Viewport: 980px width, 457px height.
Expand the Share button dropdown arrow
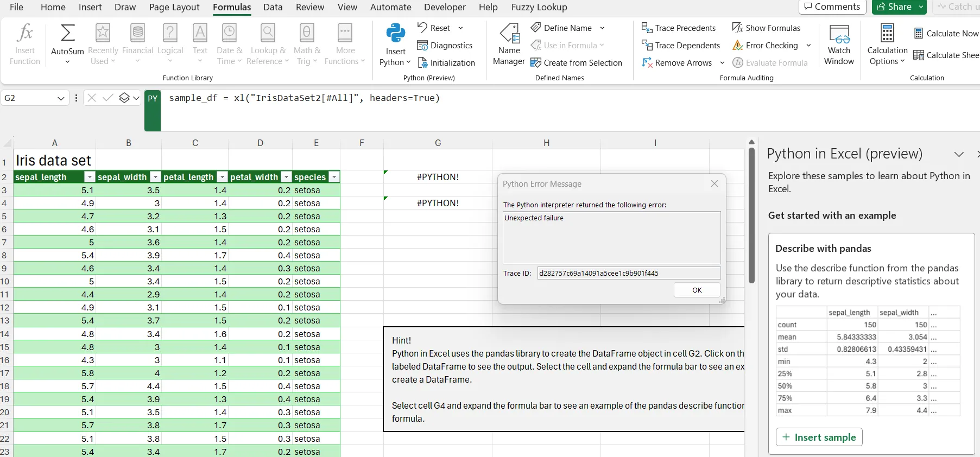click(x=921, y=7)
